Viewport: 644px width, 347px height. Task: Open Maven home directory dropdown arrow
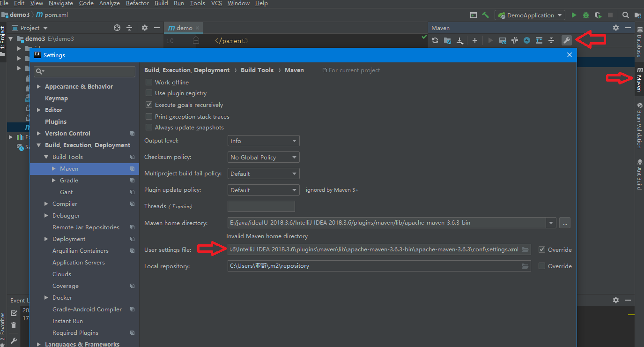coord(551,223)
